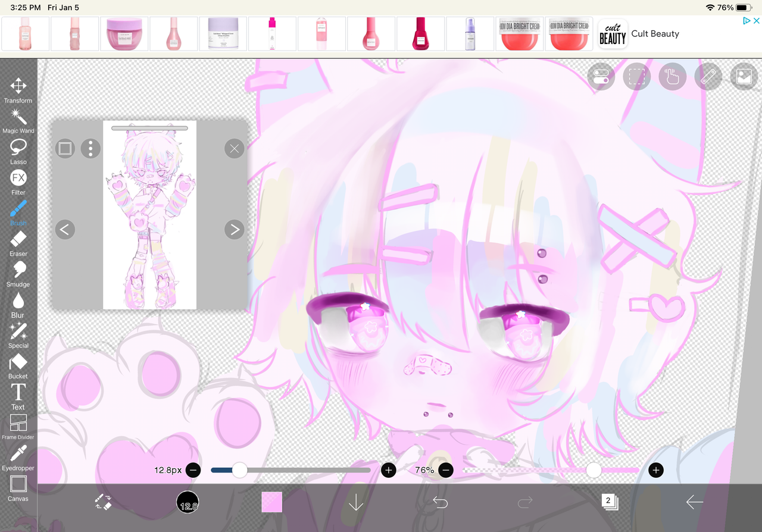Viewport: 762px width, 532px height.
Task: Activate the Eyedropper tool
Action: point(18,458)
